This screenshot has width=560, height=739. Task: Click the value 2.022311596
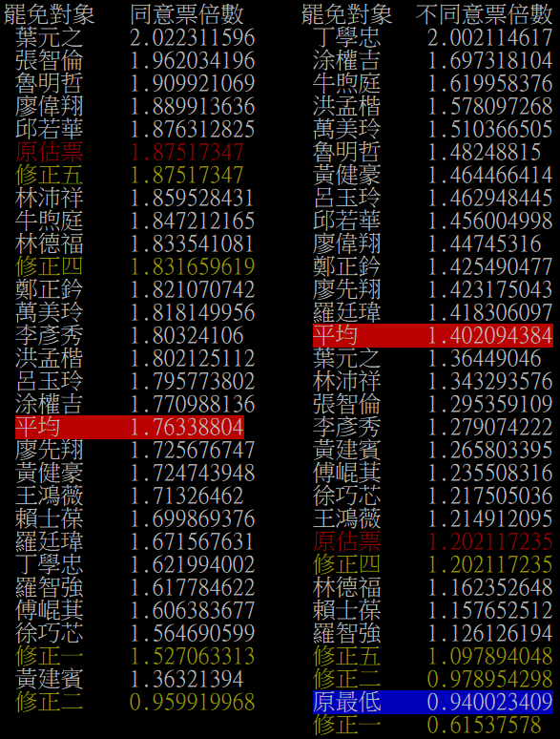click(x=192, y=37)
